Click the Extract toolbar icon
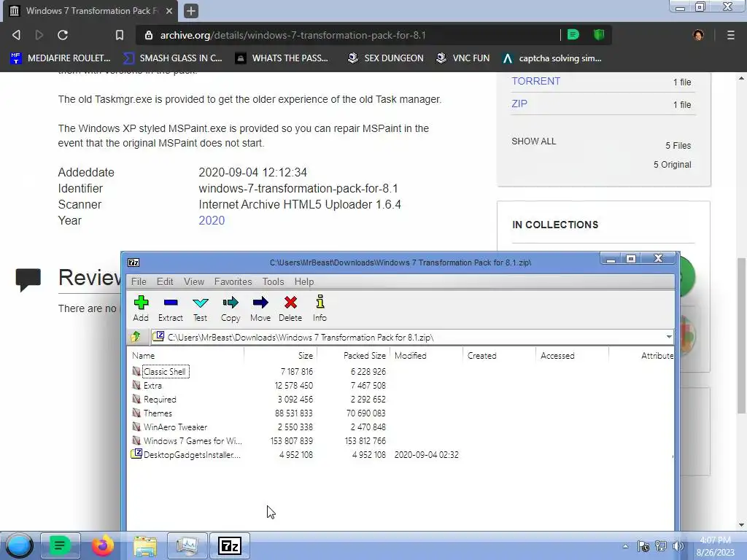Viewport: 747px width, 560px height. coord(171,308)
